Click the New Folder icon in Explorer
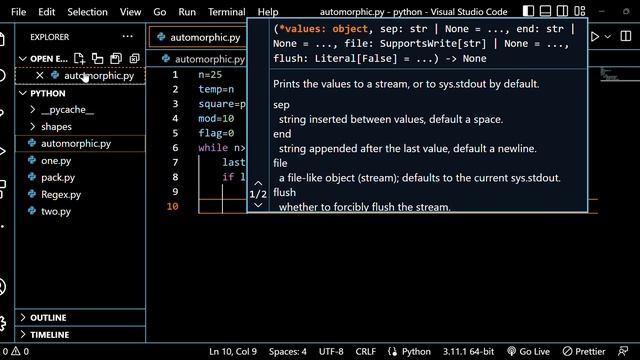640x360 pixels. [x=97, y=59]
